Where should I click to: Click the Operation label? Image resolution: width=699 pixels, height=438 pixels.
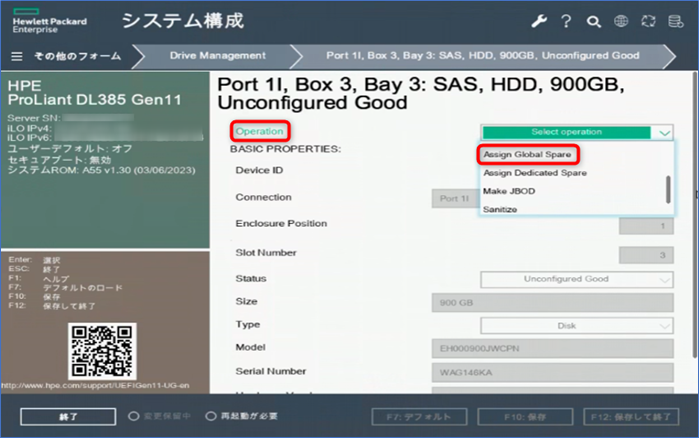(259, 131)
